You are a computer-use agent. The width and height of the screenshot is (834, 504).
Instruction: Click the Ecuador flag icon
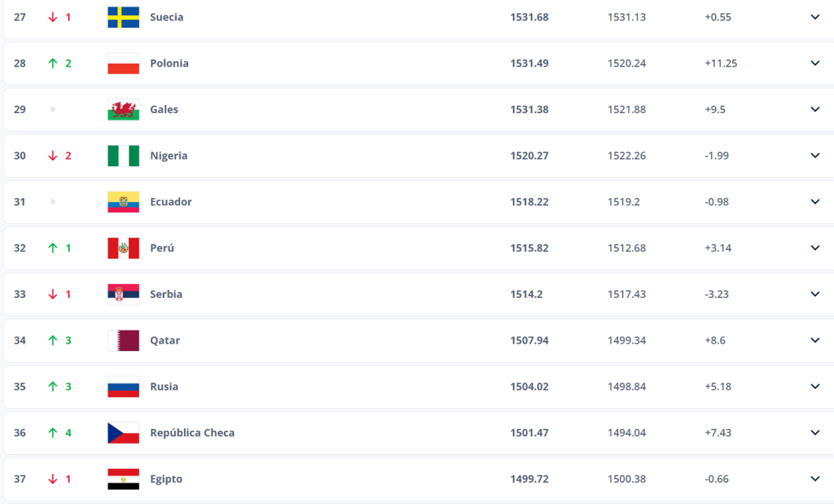(123, 202)
